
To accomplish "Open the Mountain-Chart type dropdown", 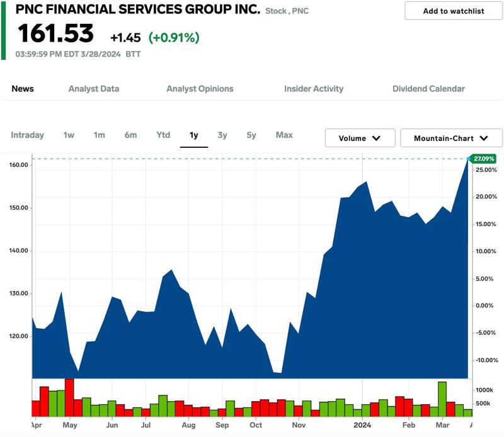I will tap(451, 138).
